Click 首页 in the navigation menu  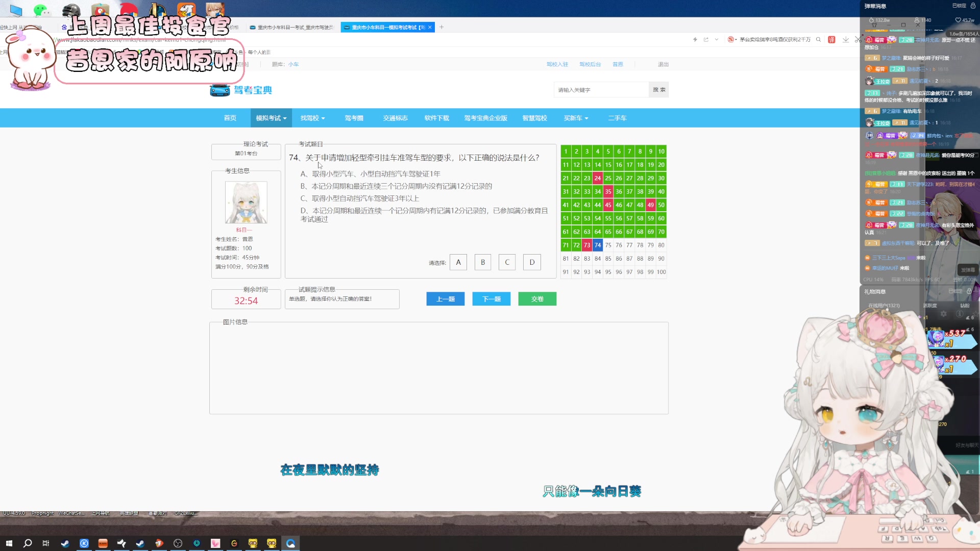coord(229,118)
